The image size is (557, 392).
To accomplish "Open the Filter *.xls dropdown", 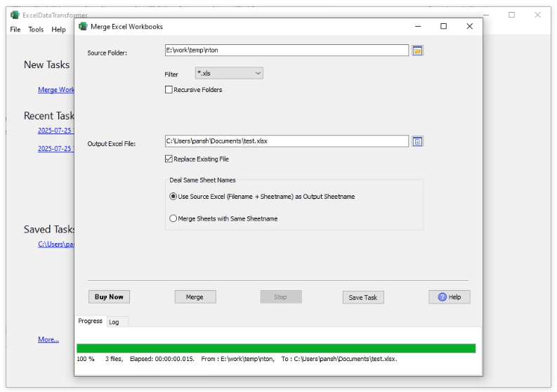I will tap(229, 73).
